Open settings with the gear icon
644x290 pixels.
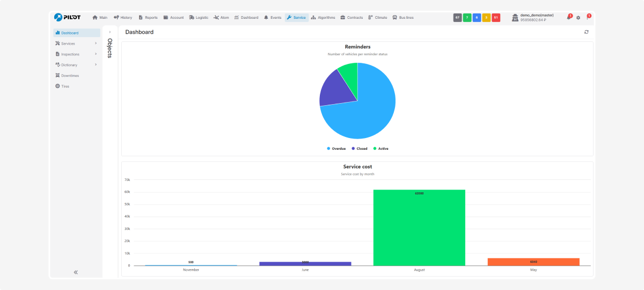tap(578, 18)
